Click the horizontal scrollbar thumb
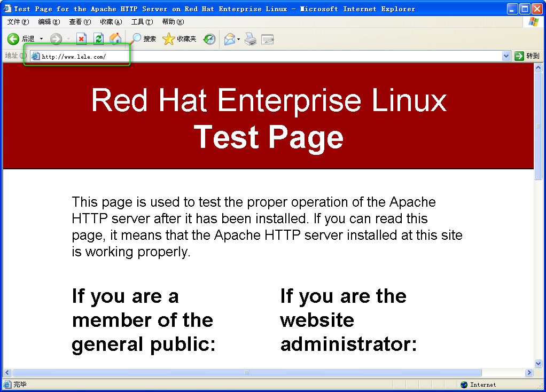 click(x=247, y=372)
